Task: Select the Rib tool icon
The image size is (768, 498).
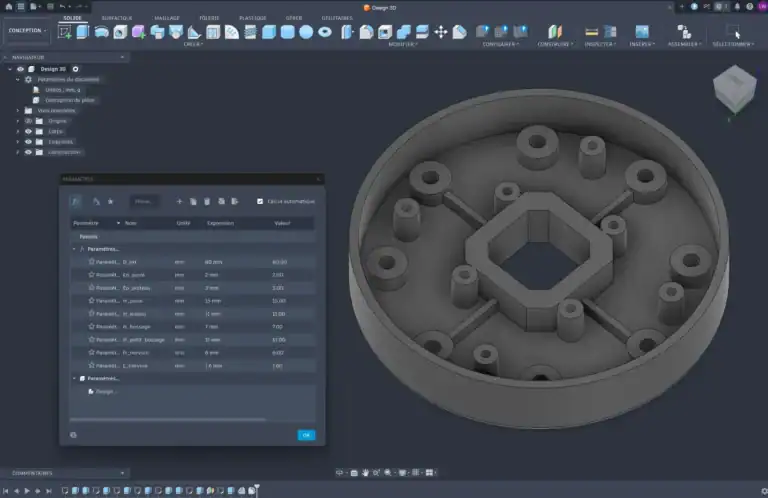Action: pos(194,32)
